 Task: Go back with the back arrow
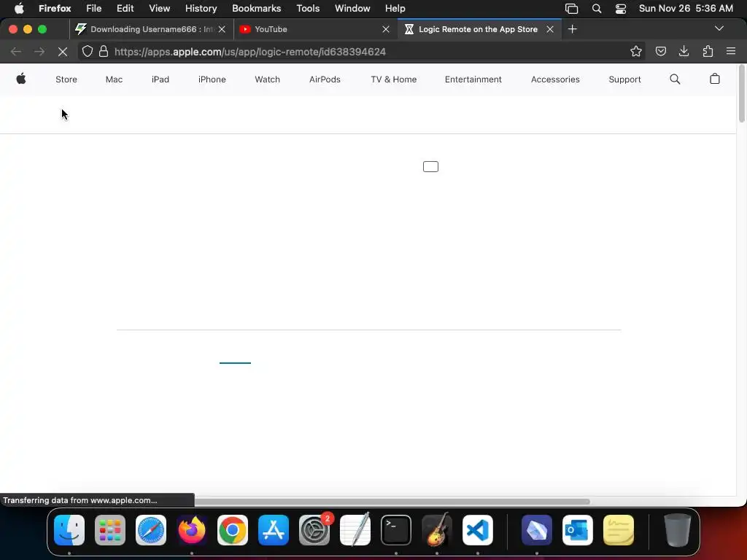point(16,52)
